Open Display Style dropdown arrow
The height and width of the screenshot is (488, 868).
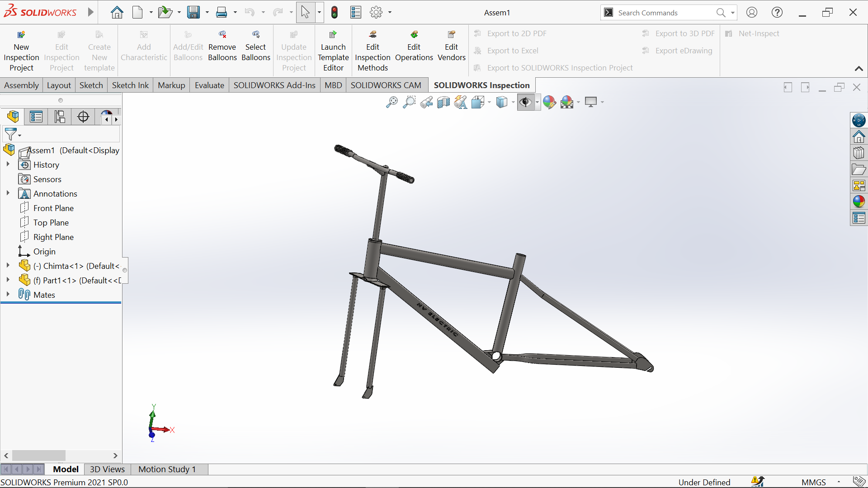(x=513, y=103)
